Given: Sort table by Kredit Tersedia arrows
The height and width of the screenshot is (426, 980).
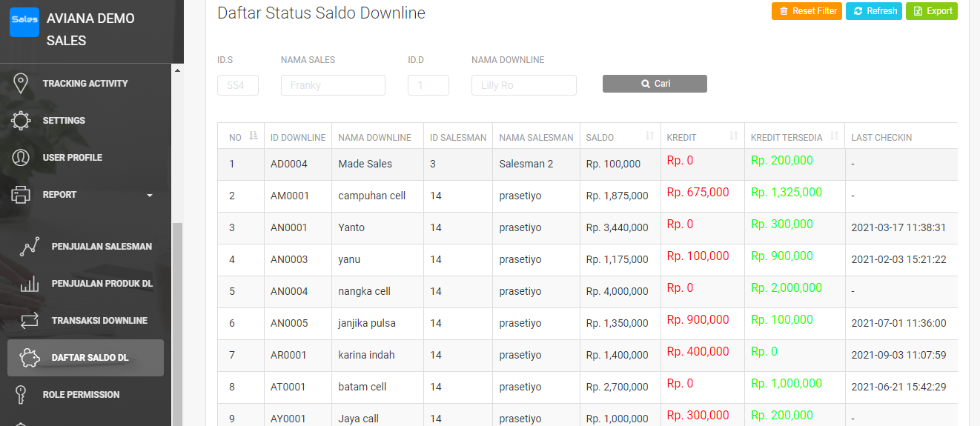Looking at the screenshot, I should tap(835, 136).
